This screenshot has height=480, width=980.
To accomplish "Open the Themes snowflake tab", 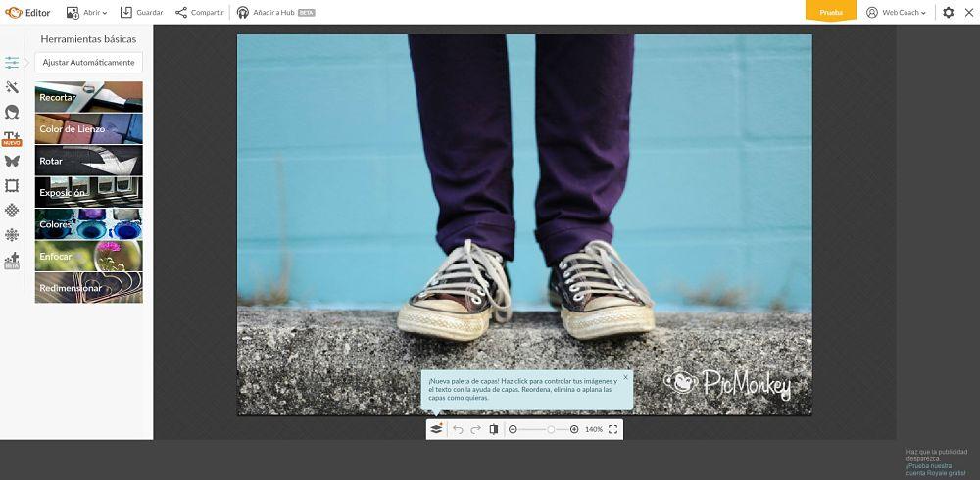I will tap(12, 234).
